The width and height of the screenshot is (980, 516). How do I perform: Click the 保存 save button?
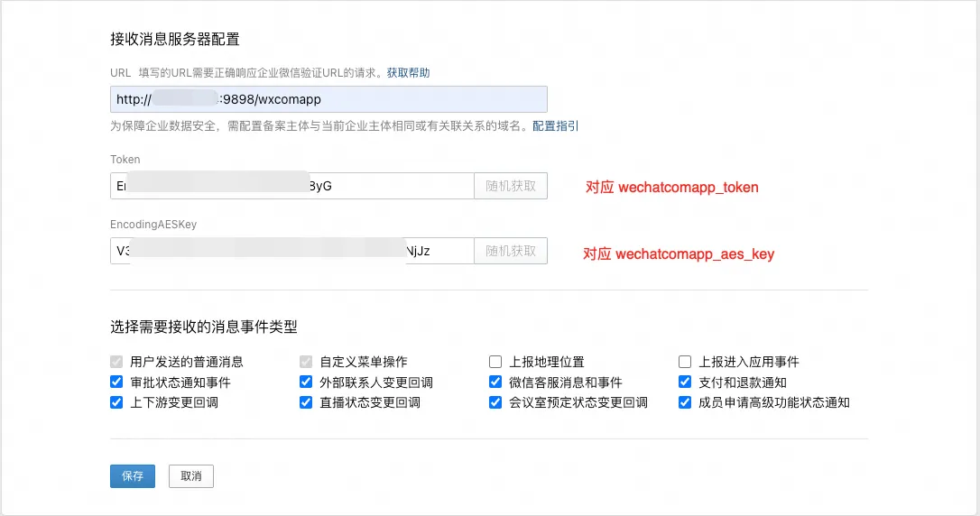click(x=133, y=476)
